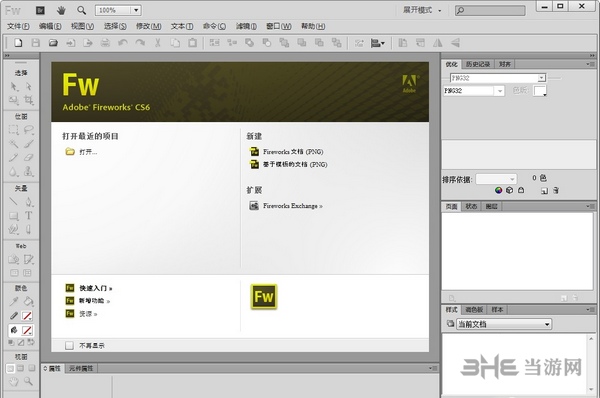Open the Styles panel options menu
The image size is (600, 398).
coord(590,310)
